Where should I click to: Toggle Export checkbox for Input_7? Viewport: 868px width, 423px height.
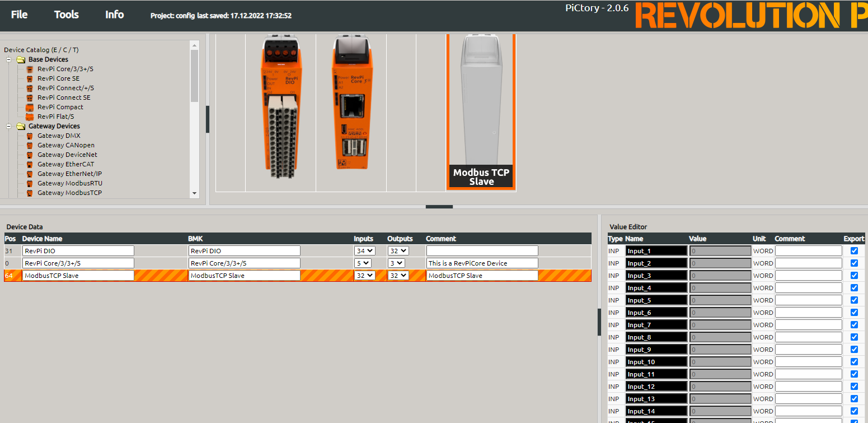click(854, 325)
